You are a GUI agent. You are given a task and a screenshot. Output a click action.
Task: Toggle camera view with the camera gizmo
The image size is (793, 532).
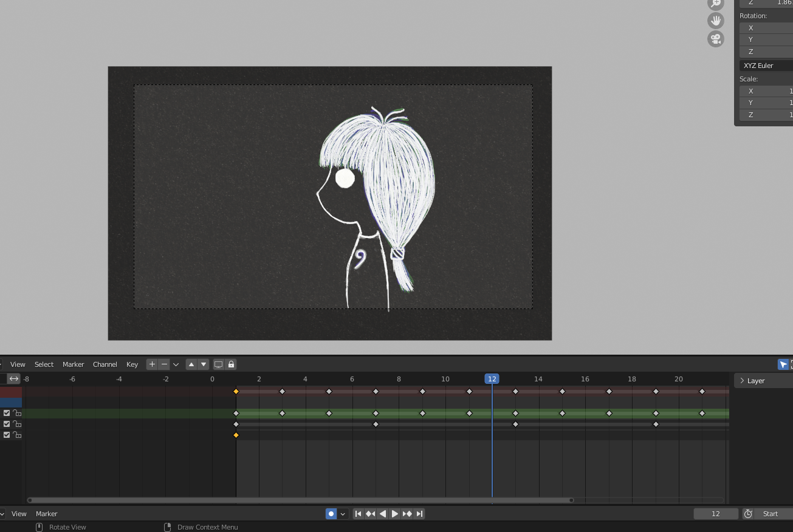(716, 39)
